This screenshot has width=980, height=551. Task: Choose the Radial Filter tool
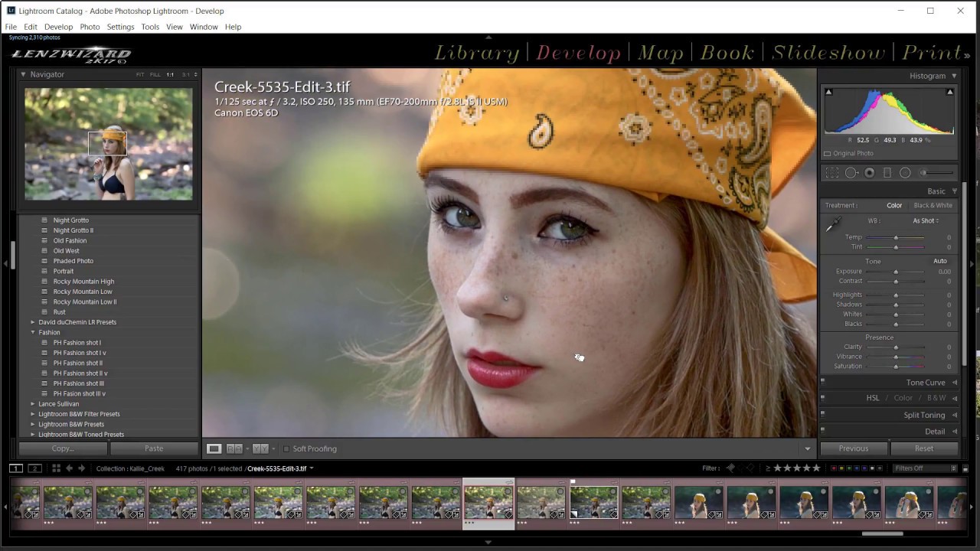(x=905, y=173)
